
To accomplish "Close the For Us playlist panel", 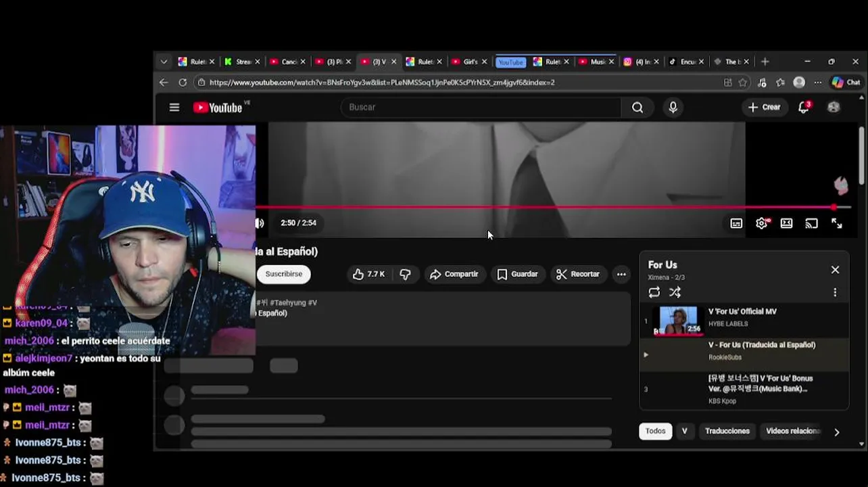I will [x=835, y=270].
